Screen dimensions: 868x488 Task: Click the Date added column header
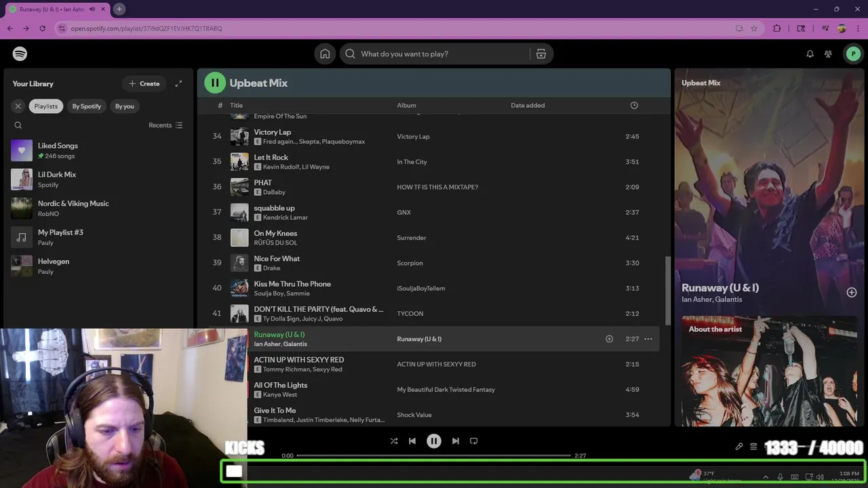point(528,105)
